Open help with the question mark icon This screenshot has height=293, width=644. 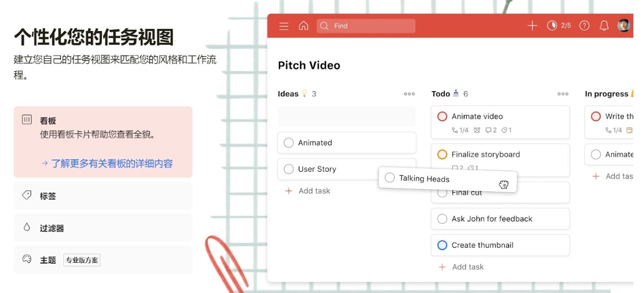point(584,26)
